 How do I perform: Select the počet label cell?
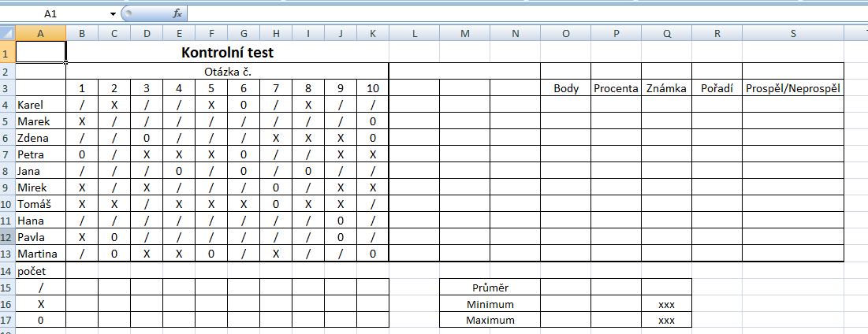40,270
